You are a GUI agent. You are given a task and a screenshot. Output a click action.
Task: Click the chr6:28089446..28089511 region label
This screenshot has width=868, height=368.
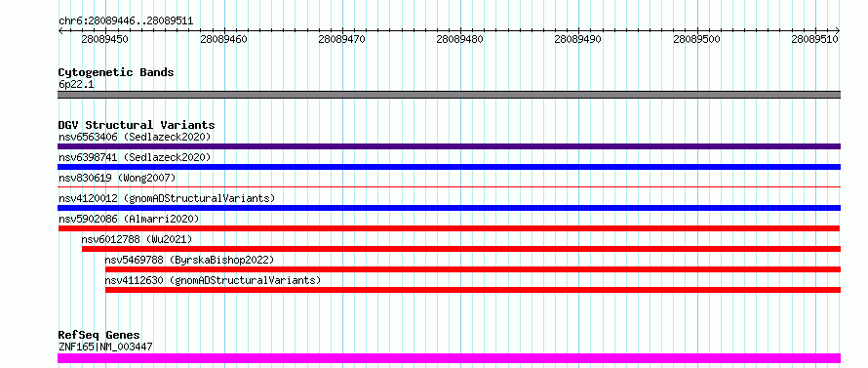pyautogui.click(x=126, y=21)
